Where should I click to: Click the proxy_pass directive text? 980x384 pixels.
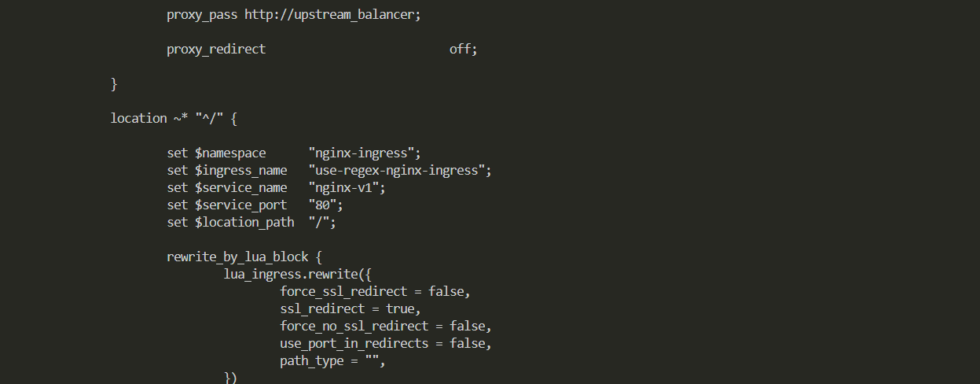click(x=202, y=15)
